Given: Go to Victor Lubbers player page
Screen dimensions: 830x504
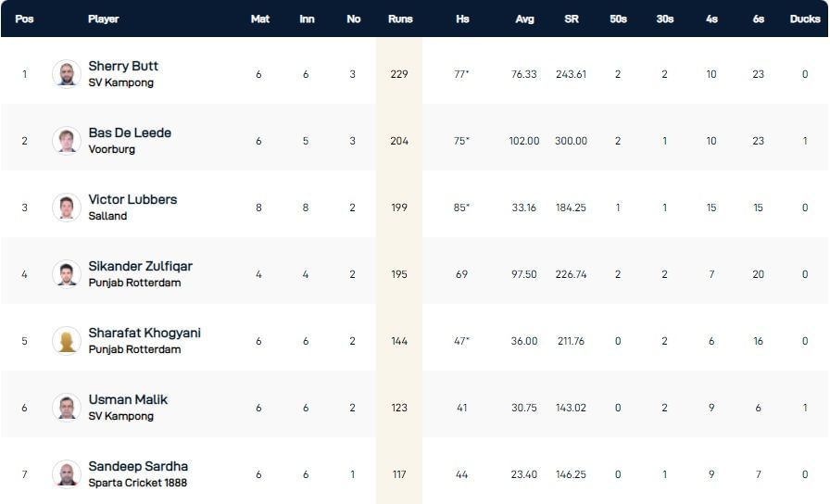Looking at the screenshot, I should point(132,200).
